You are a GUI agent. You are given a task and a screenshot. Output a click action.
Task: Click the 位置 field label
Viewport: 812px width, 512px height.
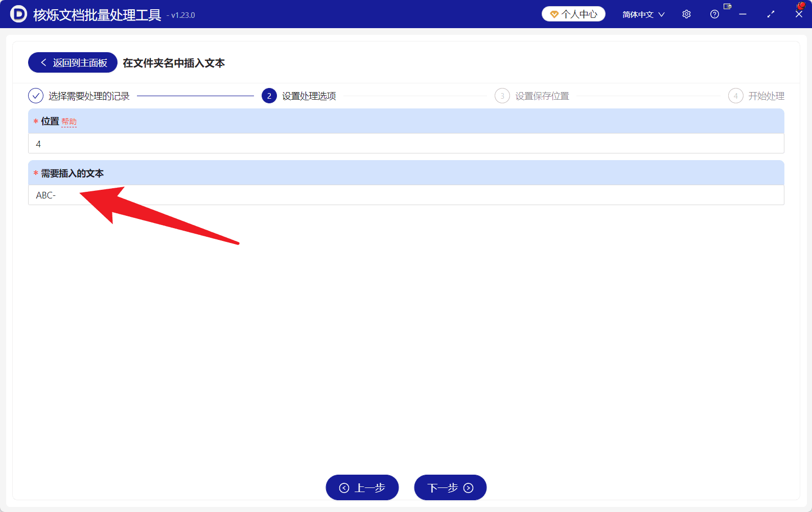coord(50,121)
